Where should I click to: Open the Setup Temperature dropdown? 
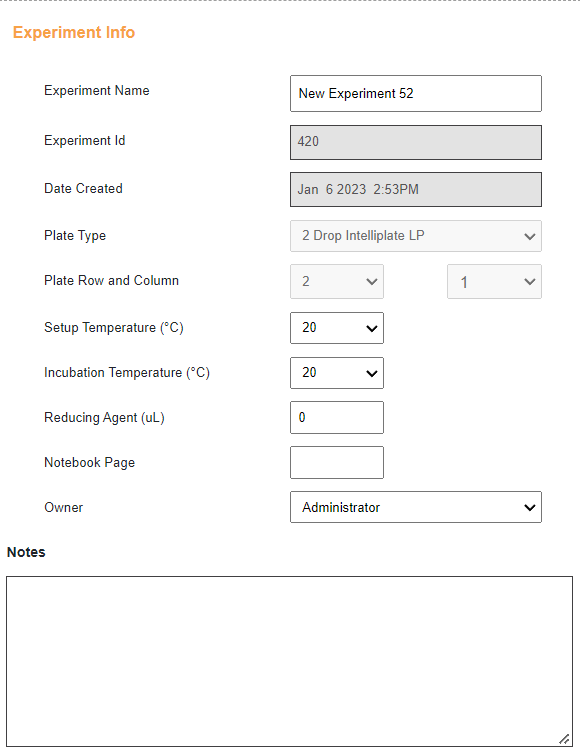coord(337,328)
